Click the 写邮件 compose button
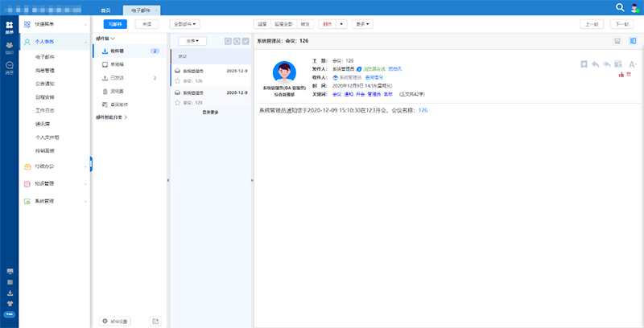Viewport: 644px width, 328px height. click(113, 24)
